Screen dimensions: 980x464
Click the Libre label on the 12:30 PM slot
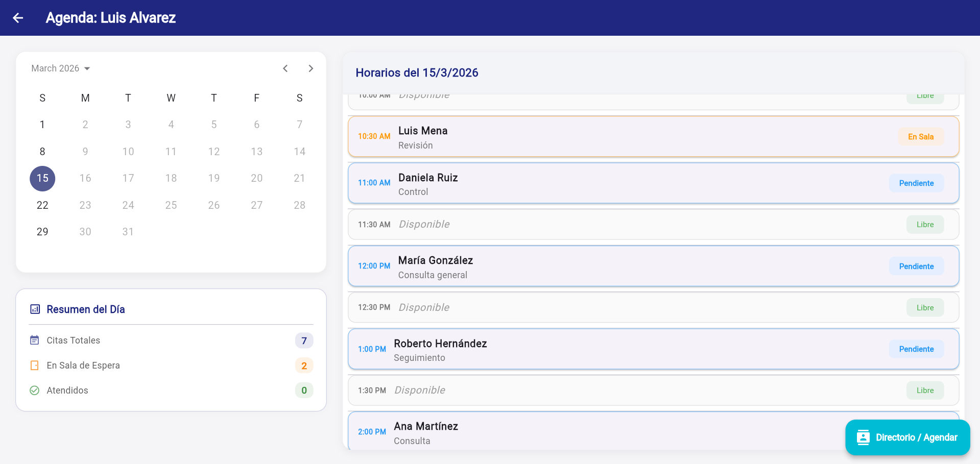pyautogui.click(x=925, y=307)
